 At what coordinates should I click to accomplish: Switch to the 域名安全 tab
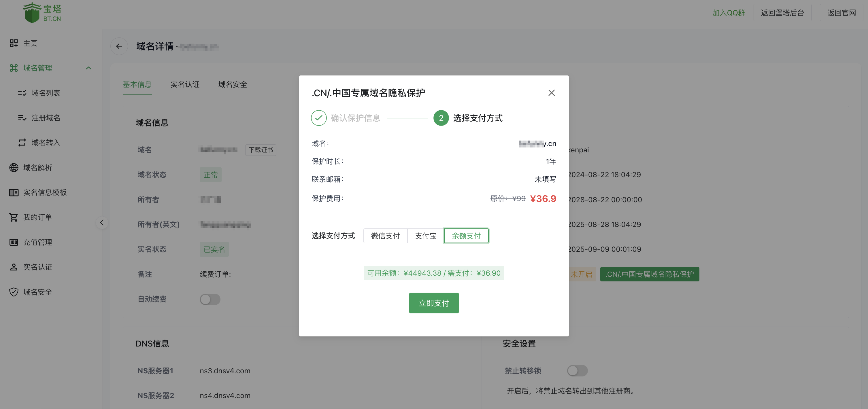[233, 85]
